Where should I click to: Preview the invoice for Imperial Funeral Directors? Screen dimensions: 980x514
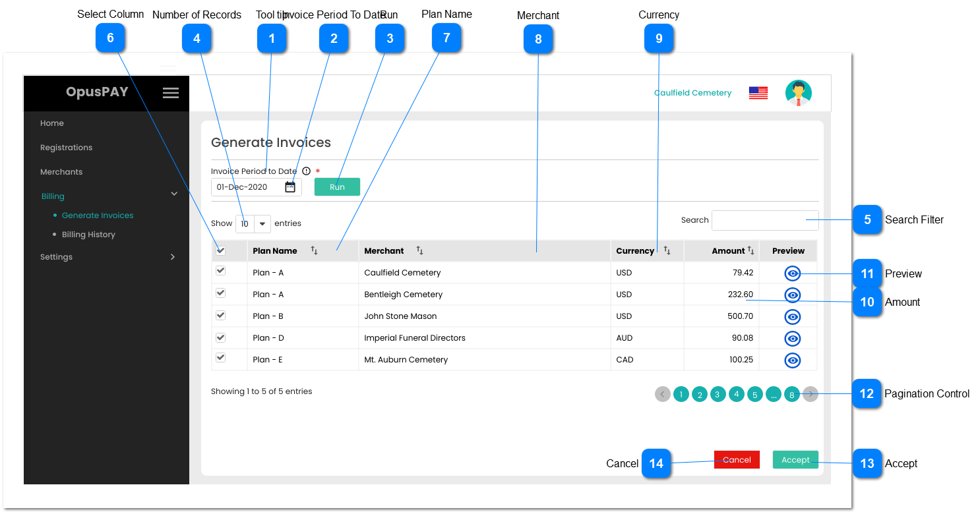(x=792, y=338)
